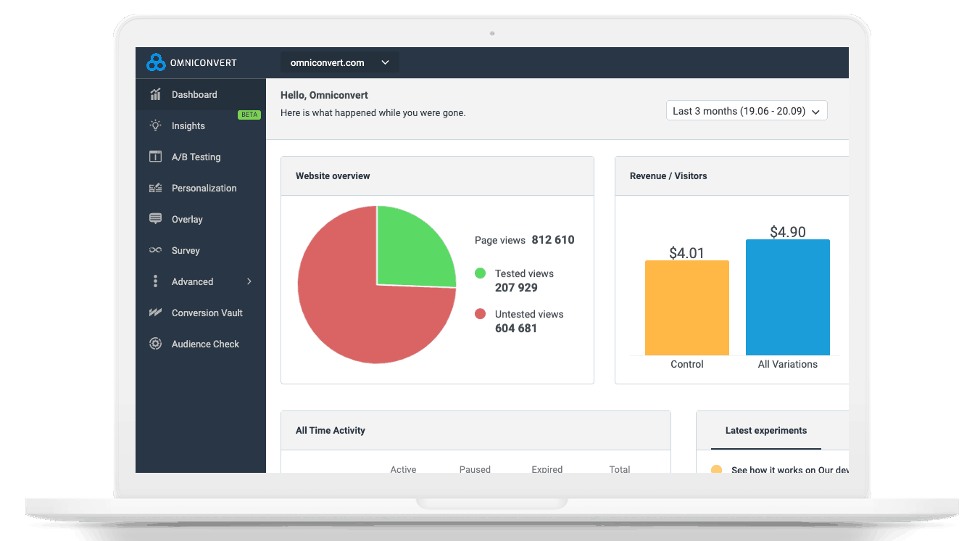The image size is (980, 541).
Task: Click the Control bar in Revenue chart
Action: point(686,307)
